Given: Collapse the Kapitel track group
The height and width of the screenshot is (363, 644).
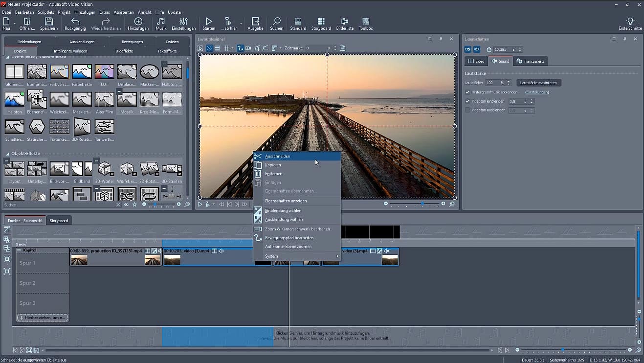Looking at the screenshot, I should click(x=19, y=250).
